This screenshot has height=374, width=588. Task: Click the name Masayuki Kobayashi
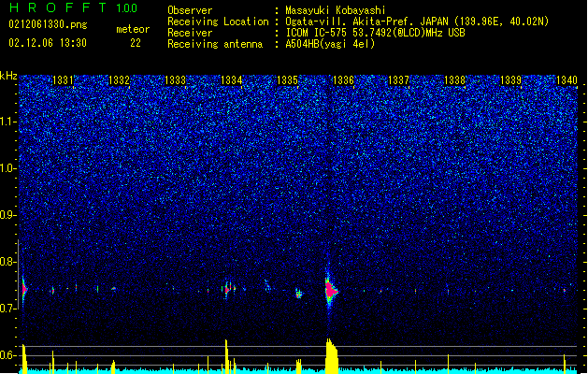click(336, 10)
